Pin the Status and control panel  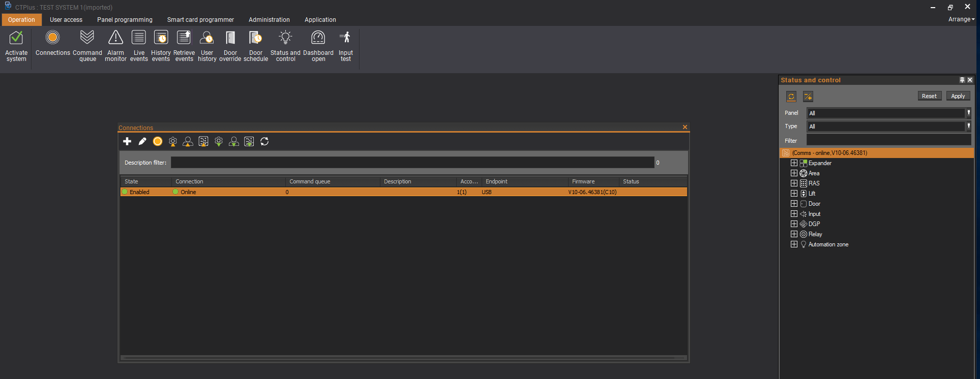coord(962,80)
